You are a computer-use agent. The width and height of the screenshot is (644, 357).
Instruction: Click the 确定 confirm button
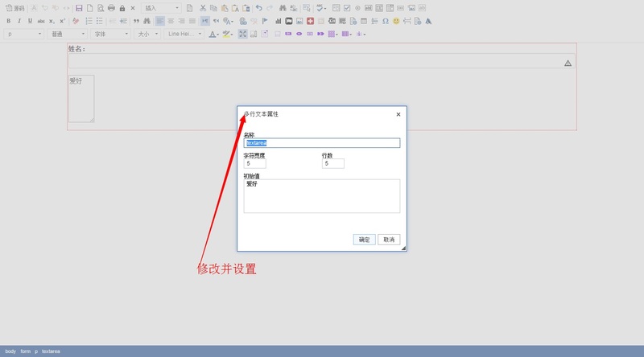point(364,240)
